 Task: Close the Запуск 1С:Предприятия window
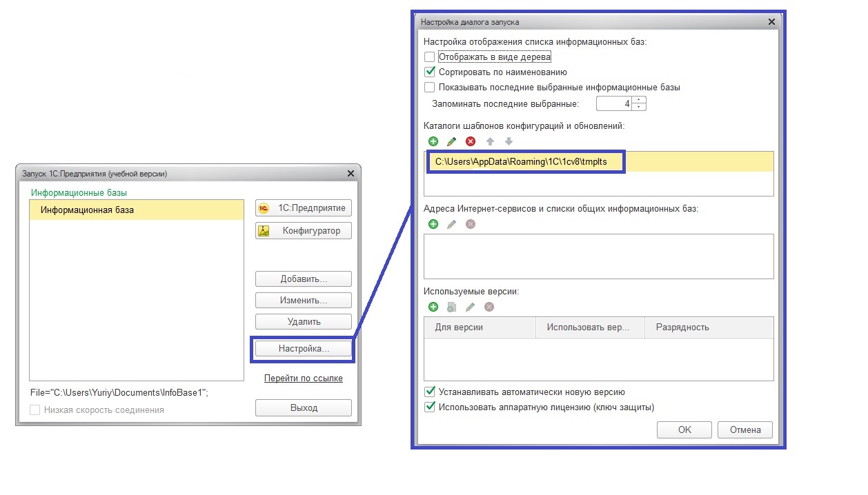[x=351, y=174]
